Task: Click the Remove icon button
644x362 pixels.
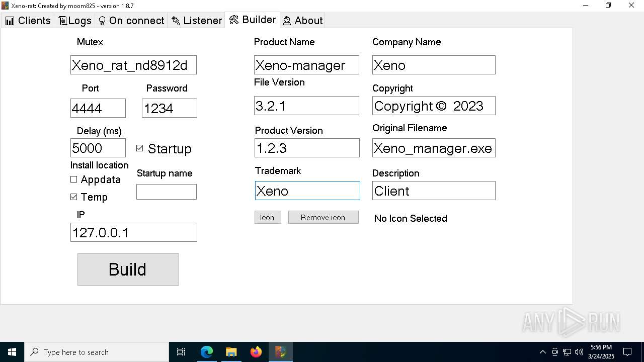Action: click(x=324, y=217)
